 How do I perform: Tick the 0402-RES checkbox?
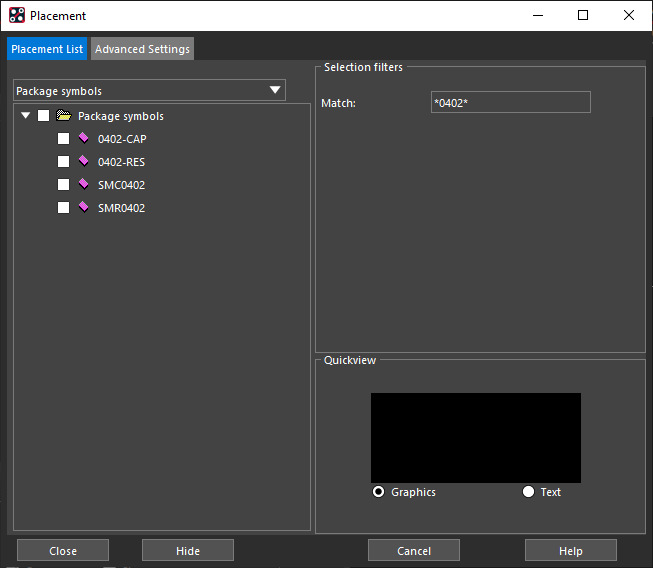[x=63, y=161]
